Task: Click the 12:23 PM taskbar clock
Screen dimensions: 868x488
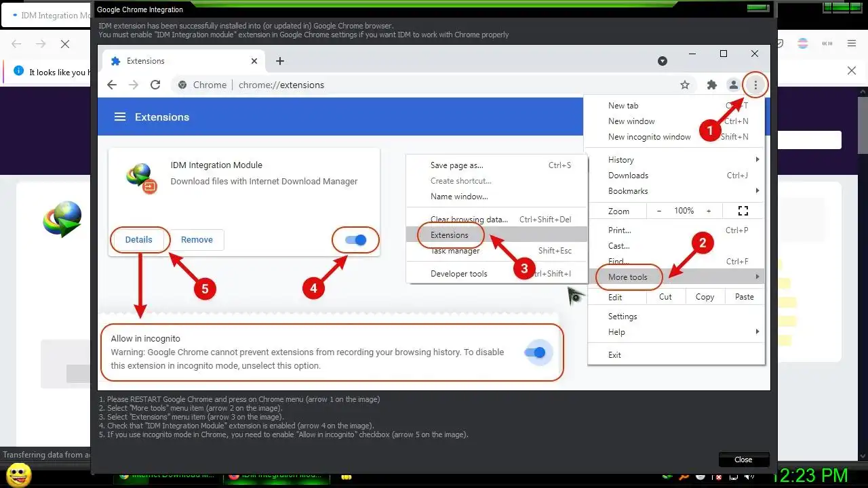Action: click(810, 474)
